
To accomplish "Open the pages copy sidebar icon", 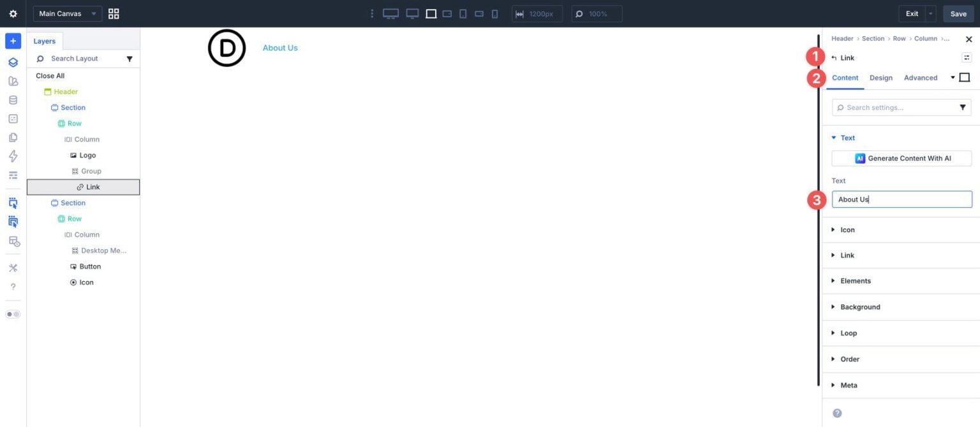I will coord(13,137).
